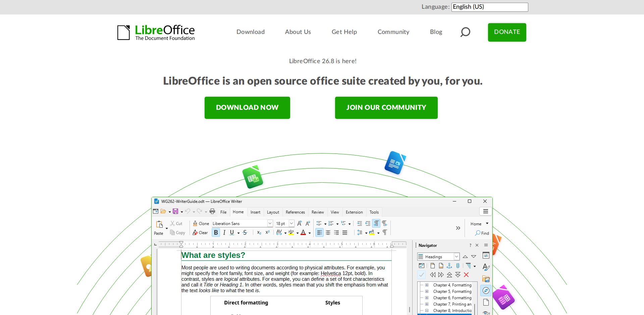
Task: Toggle Bold formatting
Action: point(216,232)
